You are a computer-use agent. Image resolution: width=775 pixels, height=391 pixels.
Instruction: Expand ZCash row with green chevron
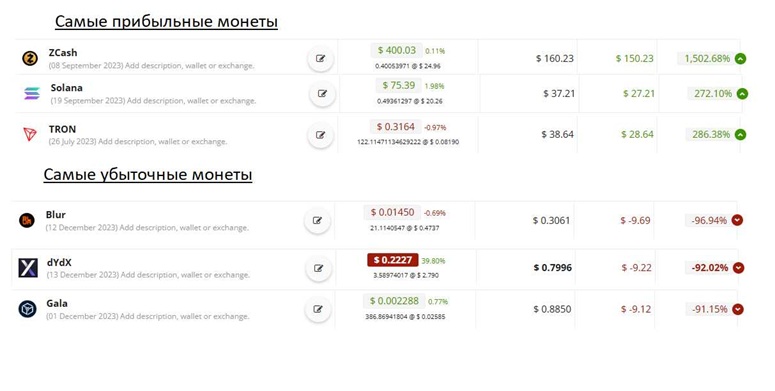point(740,59)
